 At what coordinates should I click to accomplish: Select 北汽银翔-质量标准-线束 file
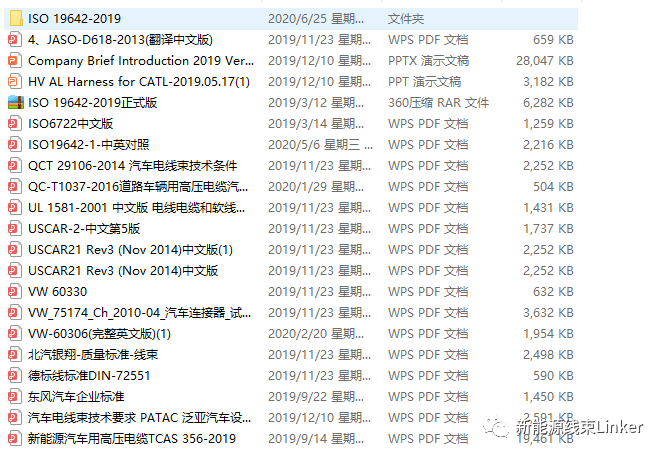tap(94, 354)
